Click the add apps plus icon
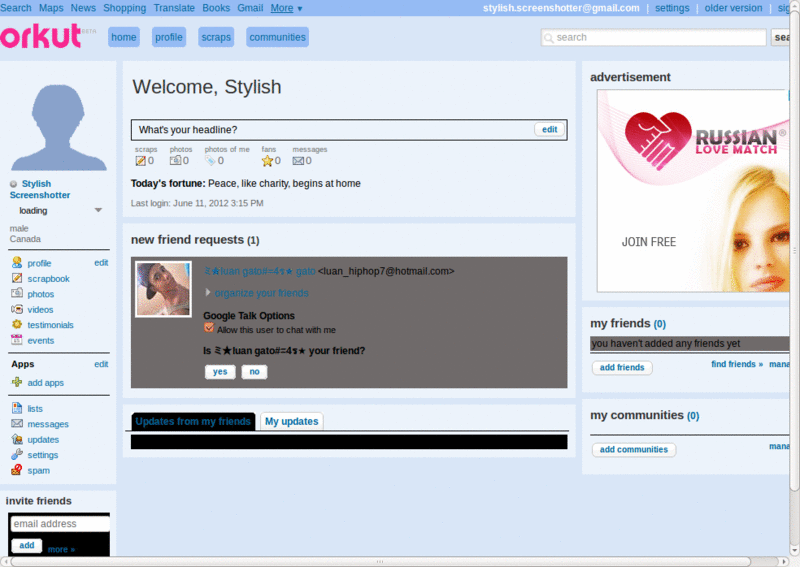The width and height of the screenshot is (800, 567). coord(17,382)
